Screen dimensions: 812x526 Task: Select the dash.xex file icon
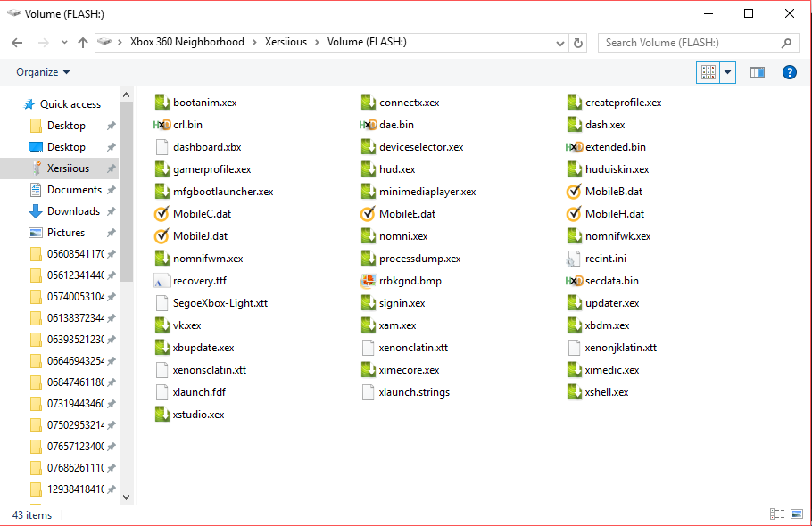[x=574, y=125]
